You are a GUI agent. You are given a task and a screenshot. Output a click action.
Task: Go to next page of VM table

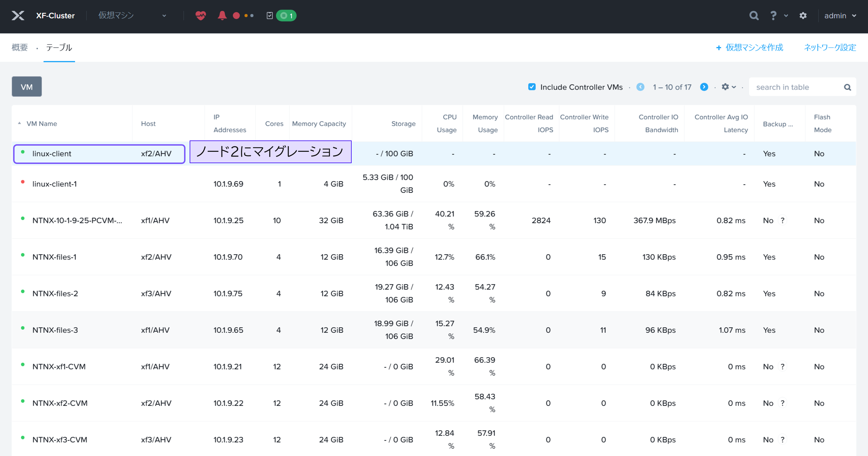pos(704,87)
